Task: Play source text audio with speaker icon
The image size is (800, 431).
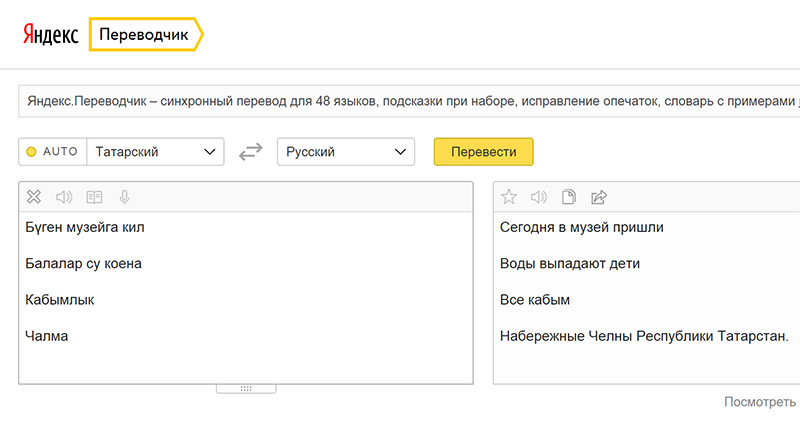Action: pos(64,197)
